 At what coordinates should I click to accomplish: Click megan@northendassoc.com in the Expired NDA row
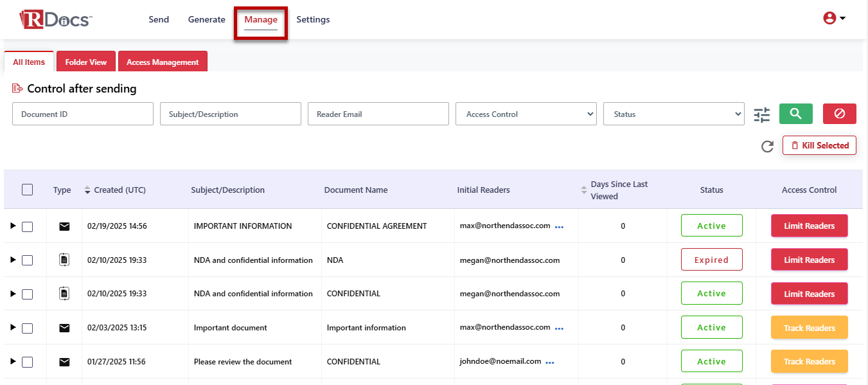click(509, 260)
